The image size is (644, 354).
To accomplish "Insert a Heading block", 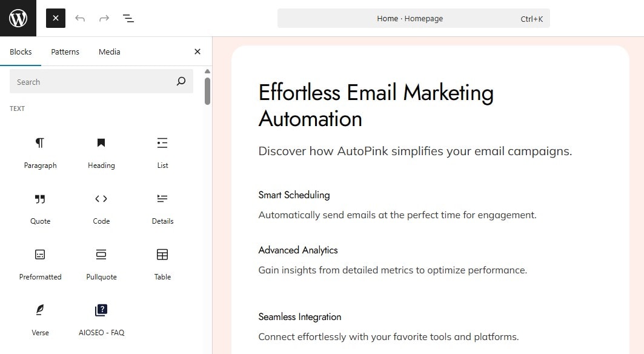I will click(101, 153).
